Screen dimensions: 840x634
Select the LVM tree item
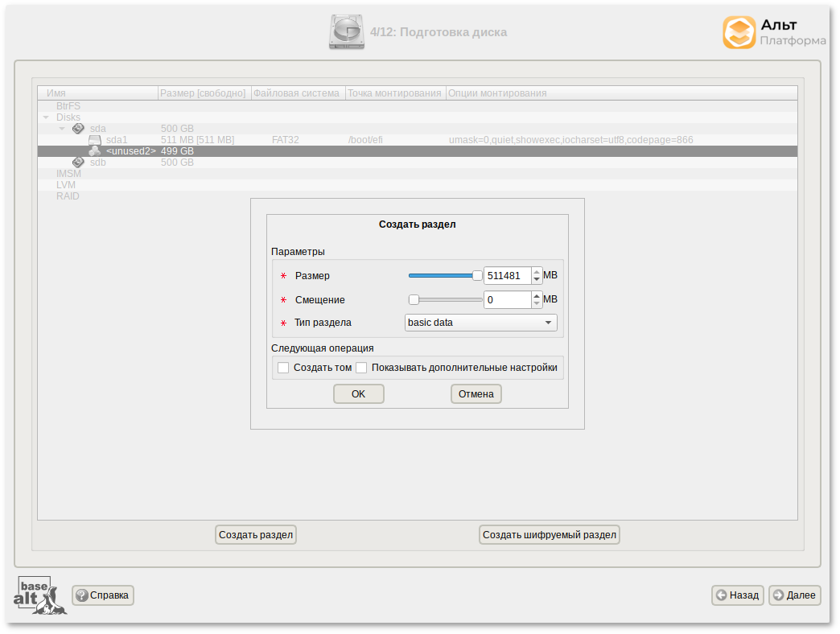click(66, 185)
